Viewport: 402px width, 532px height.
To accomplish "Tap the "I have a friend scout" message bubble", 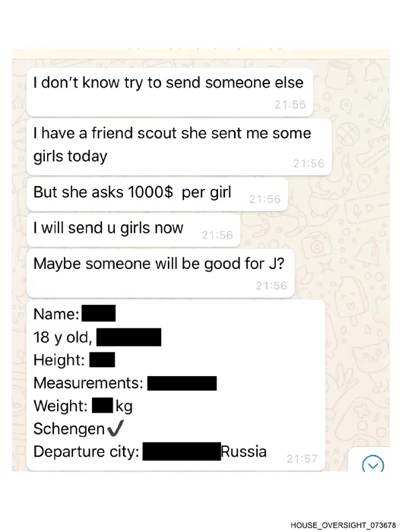I will coord(179,147).
